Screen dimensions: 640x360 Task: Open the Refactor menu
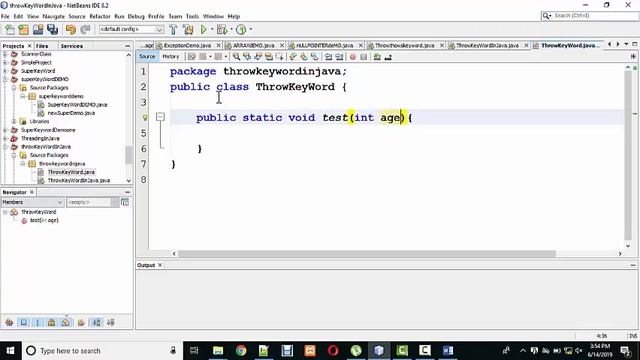[x=100, y=16]
